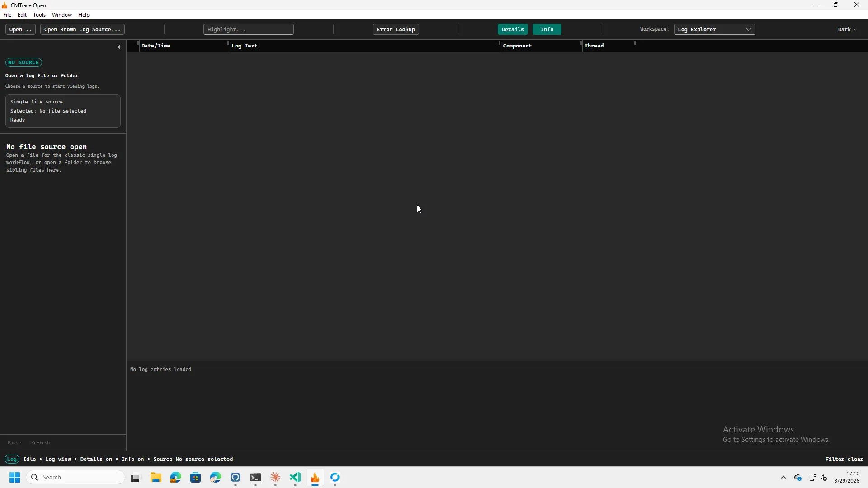Screen dimensions: 868x488
Task: Toggle the Info panel
Action: [x=547, y=29]
